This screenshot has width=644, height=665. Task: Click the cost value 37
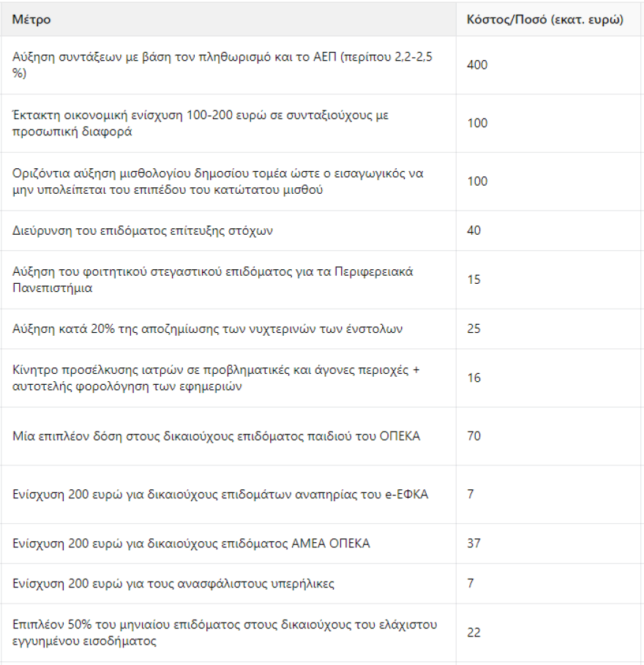tap(473, 544)
